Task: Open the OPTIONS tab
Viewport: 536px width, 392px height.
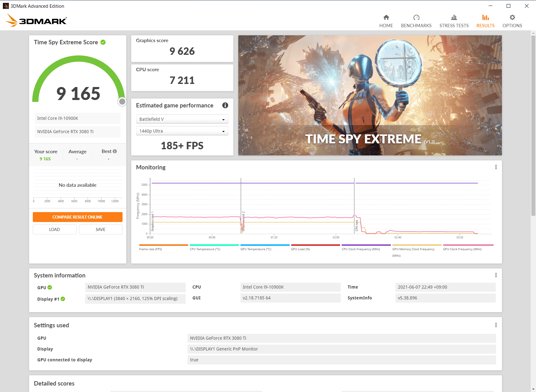Action: [x=512, y=26]
